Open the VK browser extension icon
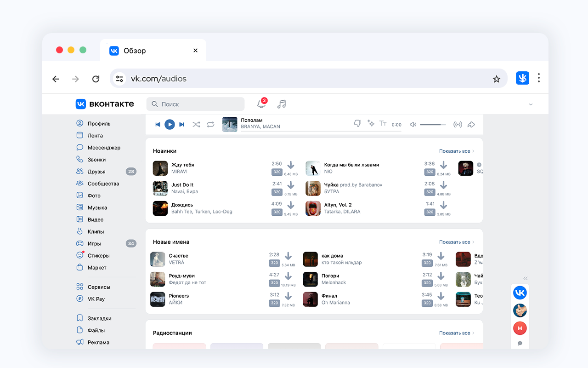The image size is (588, 368). click(x=522, y=78)
